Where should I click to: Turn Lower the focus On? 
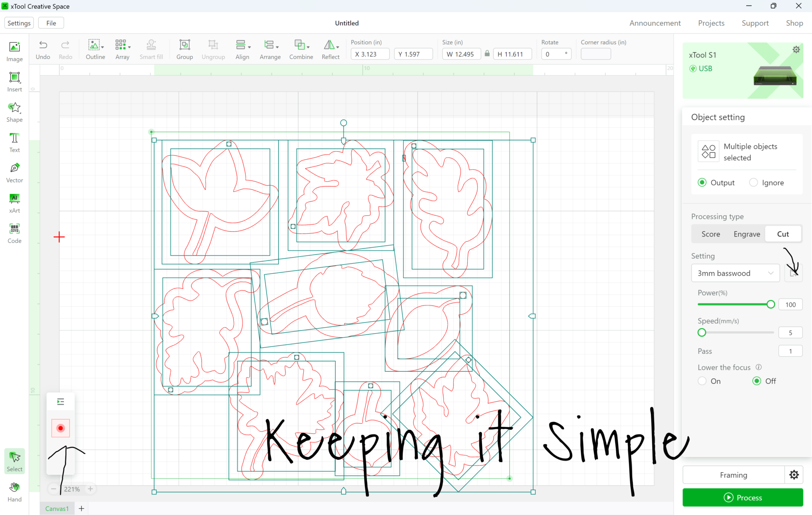pyautogui.click(x=702, y=381)
